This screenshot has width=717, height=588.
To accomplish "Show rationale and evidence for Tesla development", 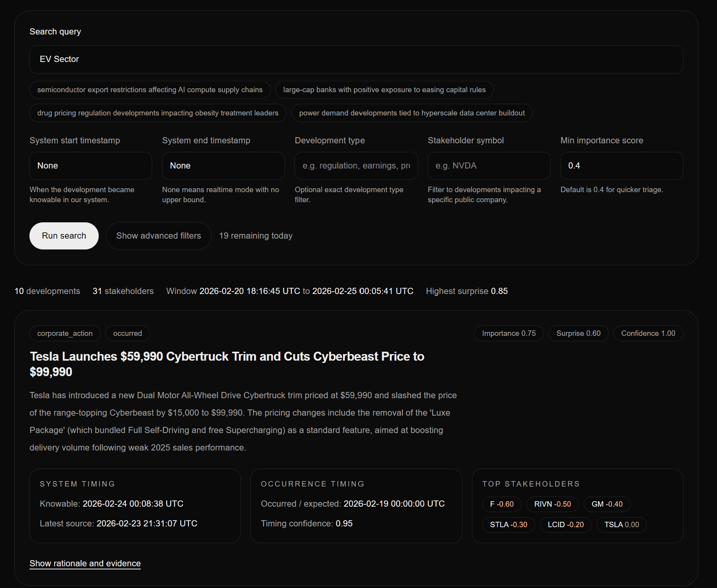I will pyautogui.click(x=85, y=563).
